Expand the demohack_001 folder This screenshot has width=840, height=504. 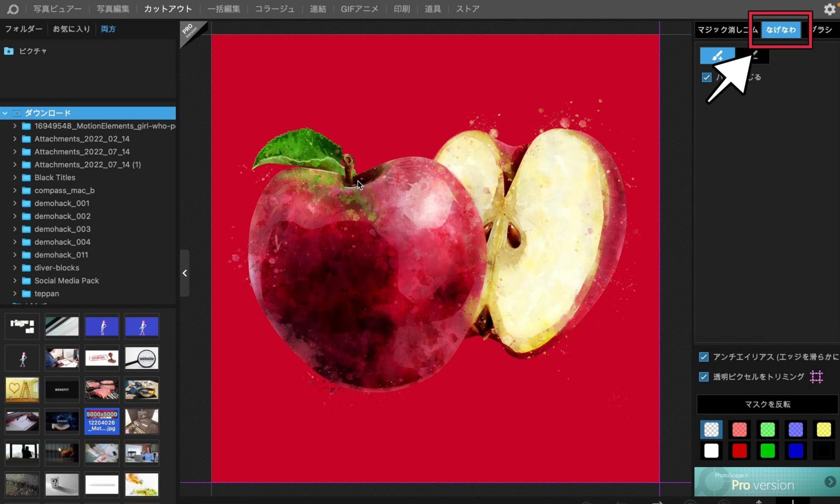tap(15, 203)
